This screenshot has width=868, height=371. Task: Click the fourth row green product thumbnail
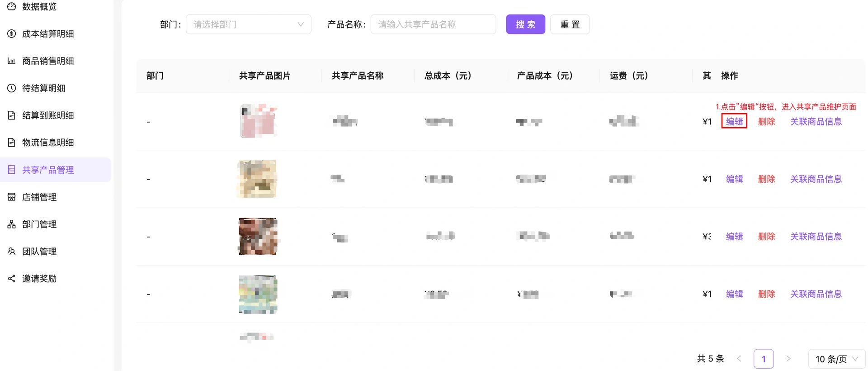[x=258, y=294]
